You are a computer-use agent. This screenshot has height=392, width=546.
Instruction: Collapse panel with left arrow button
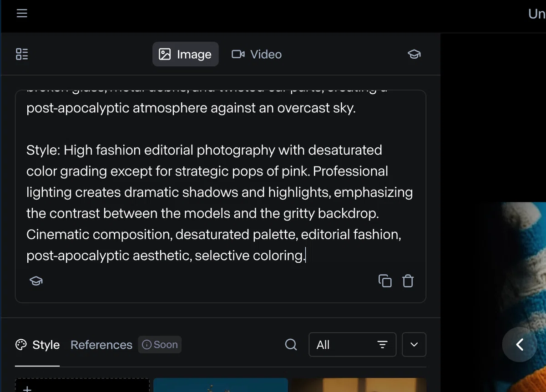click(x=520, y=344)
